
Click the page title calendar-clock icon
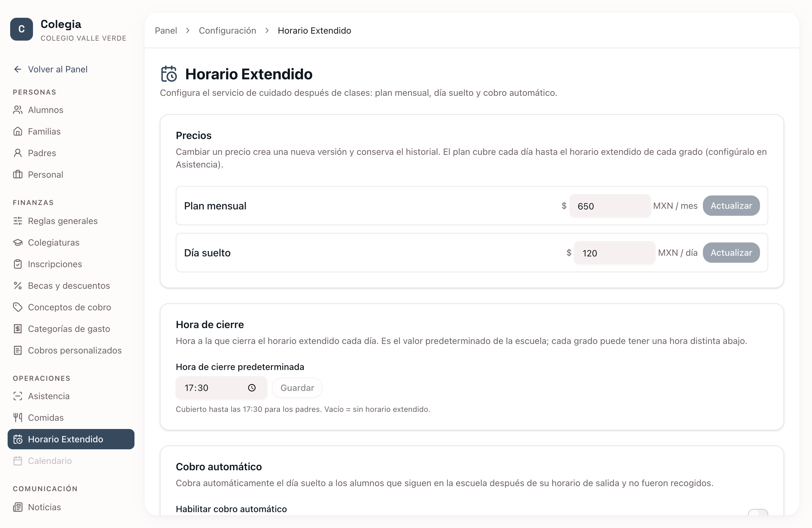pos(169,74)
